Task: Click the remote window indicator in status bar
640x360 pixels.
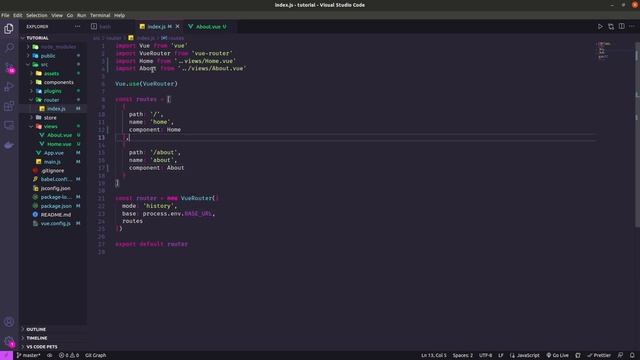Action: pyautogui.click(x=6, y=356)
